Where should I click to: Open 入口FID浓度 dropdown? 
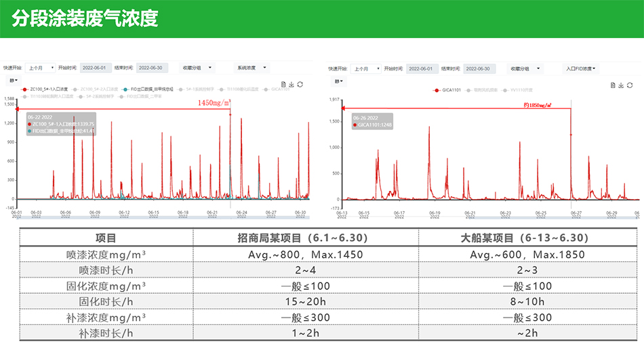580,68
